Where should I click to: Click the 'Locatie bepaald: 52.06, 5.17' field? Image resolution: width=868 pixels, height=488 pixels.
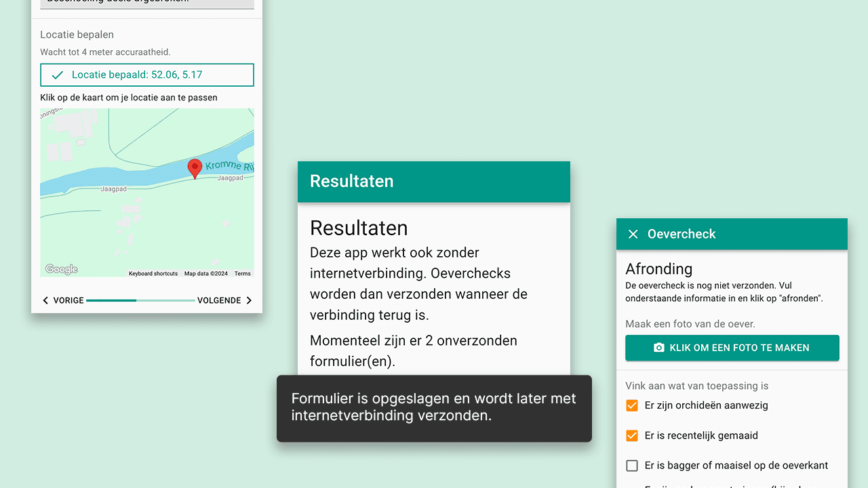point(146,75)
